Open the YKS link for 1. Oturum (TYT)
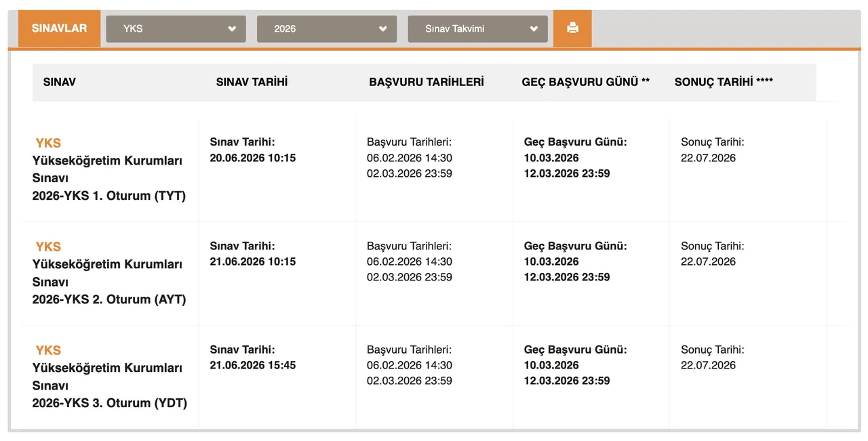Viewport: 868px width, 441px height. click(47, 143)
